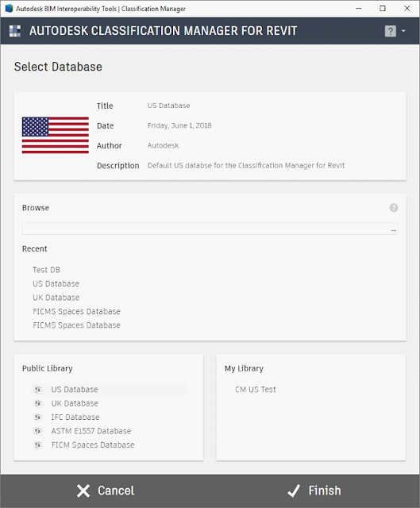420x508 pixels.
Task: Select IFC Database from Public Library
Action: point(75,417)
